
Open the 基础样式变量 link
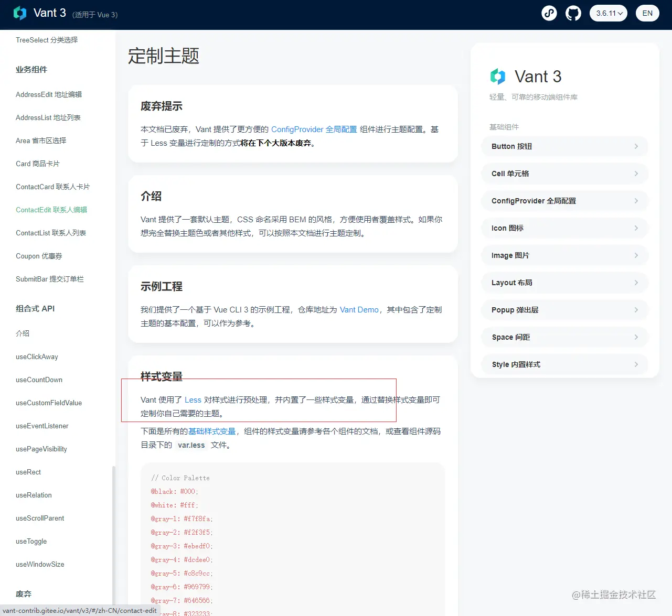pyautogui.click(x=212, y=431)
